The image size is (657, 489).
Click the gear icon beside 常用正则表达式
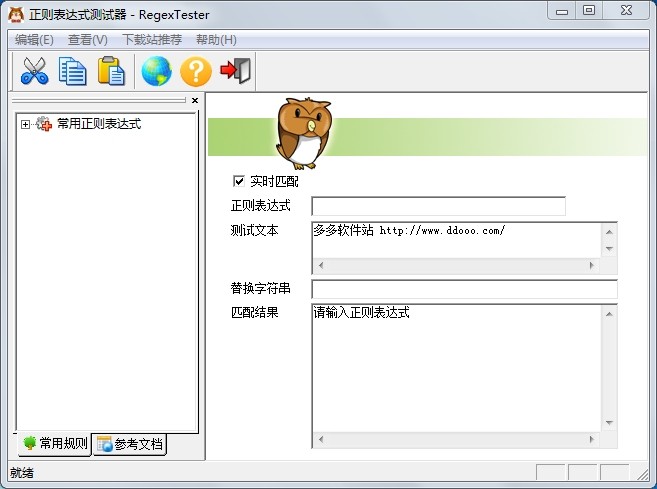click(x=44, y=124)
